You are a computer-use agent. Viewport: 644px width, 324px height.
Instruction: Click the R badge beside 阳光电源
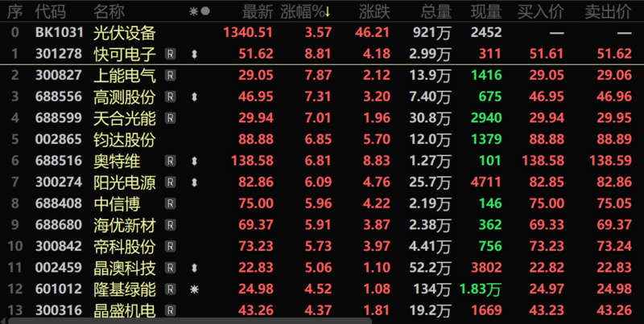171,182
